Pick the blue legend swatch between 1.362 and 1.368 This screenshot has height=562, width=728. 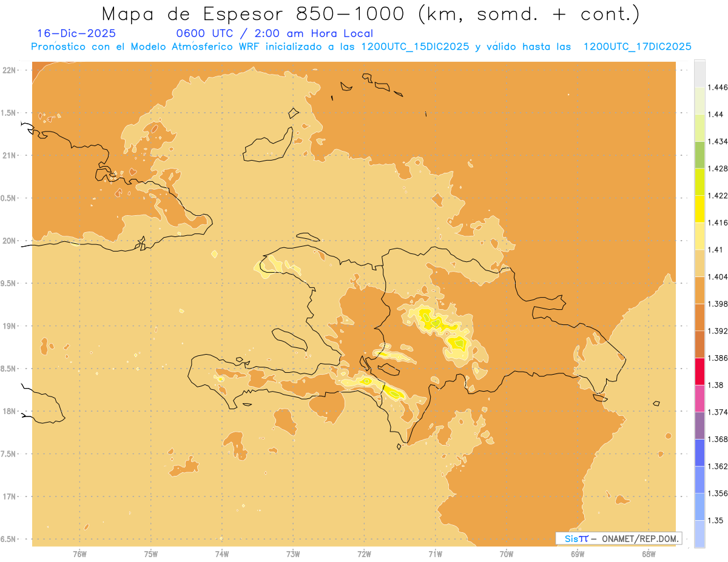699,452
